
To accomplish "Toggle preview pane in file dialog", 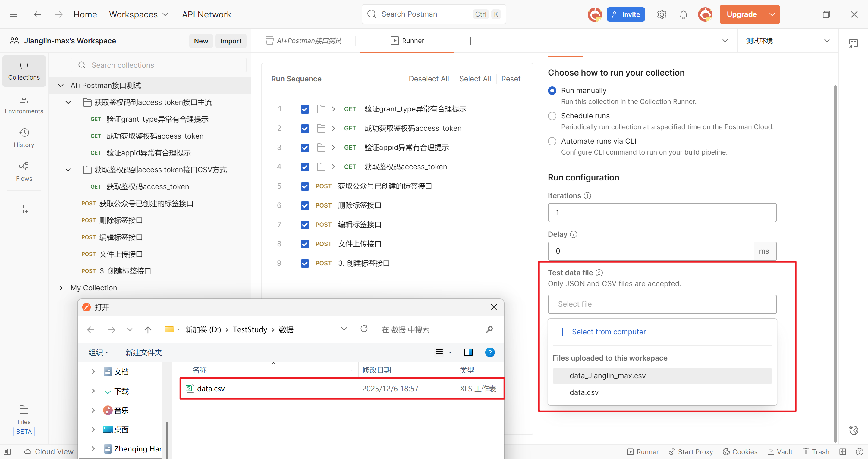I will 468,352.
